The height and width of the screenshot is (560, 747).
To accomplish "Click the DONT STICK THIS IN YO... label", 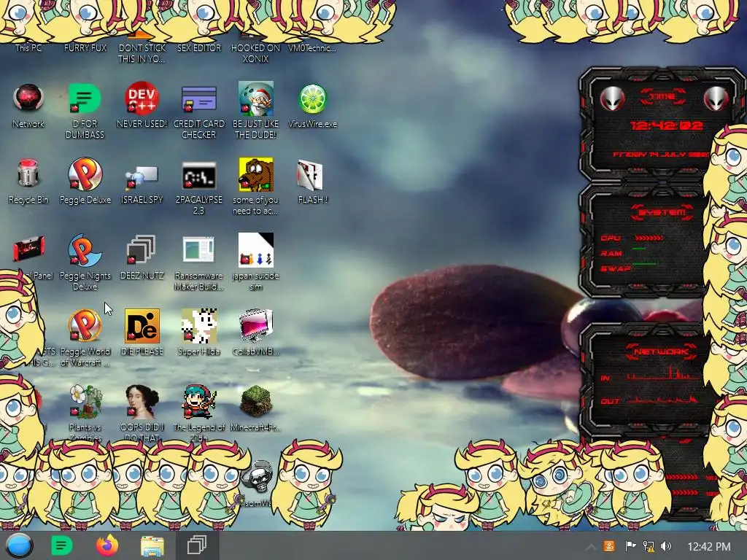I will click(x=142, y=53).
